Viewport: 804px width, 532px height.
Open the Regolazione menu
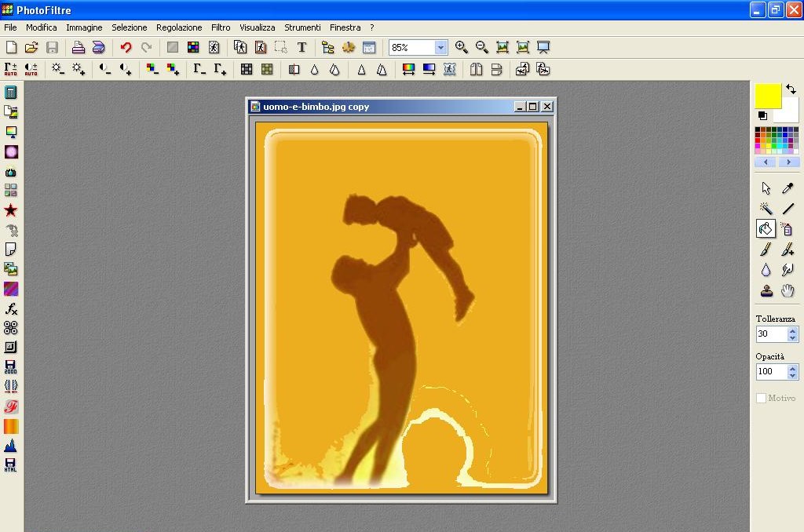click(x=179, y=27)
